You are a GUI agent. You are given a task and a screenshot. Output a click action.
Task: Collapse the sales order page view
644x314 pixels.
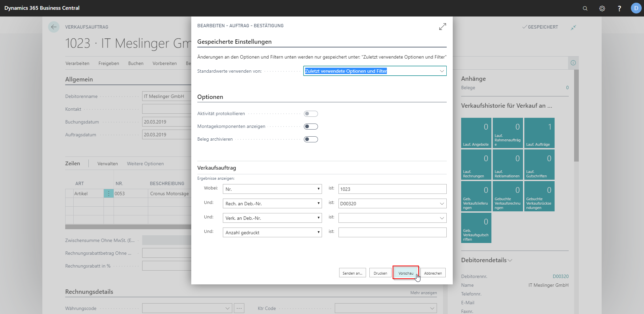[x=573, y=27]
